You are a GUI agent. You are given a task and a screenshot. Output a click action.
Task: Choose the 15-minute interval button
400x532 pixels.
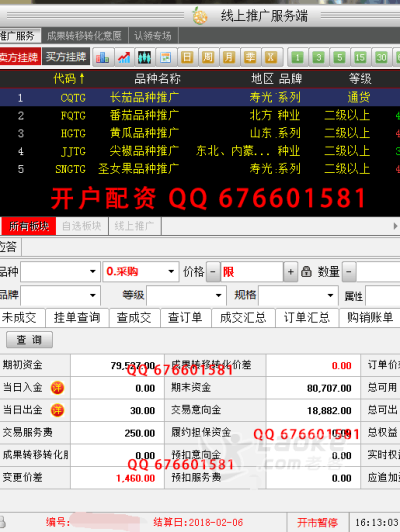(360, 57)
